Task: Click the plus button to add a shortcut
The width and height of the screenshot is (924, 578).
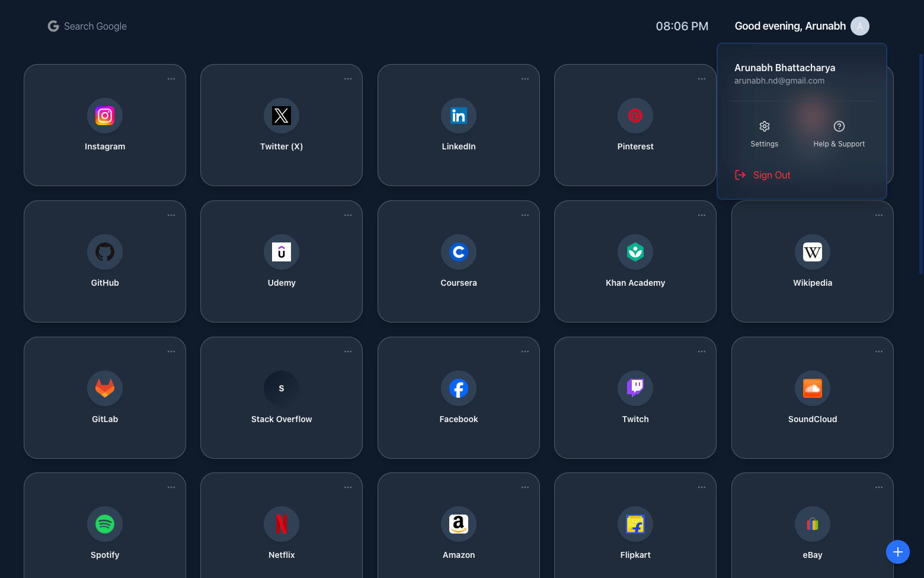Action: coord(897,552)
